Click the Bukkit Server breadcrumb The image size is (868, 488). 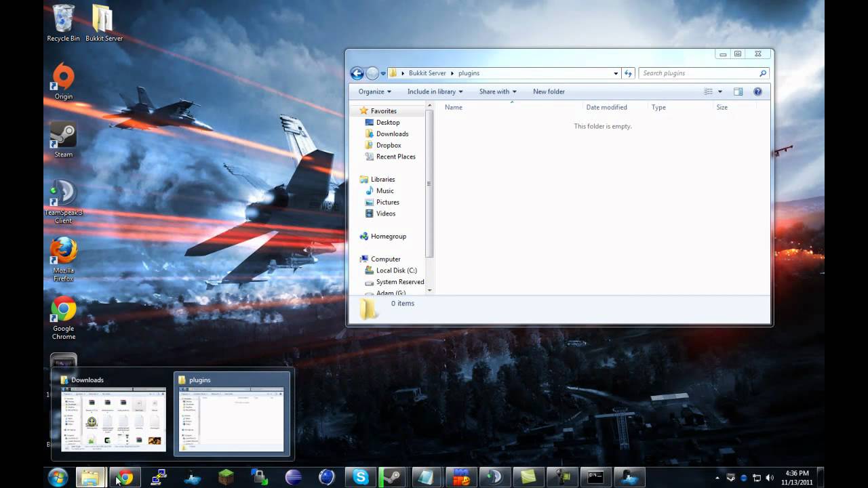click(x=427, y=73)
